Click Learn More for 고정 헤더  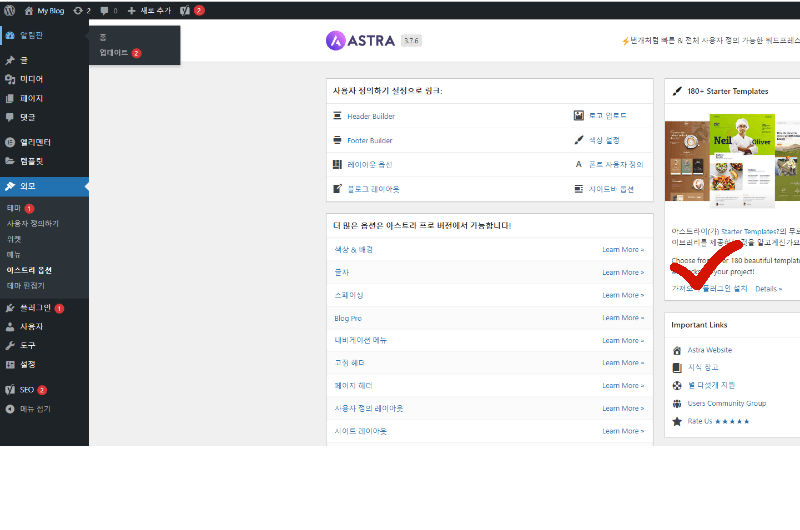tap(623, 363)
